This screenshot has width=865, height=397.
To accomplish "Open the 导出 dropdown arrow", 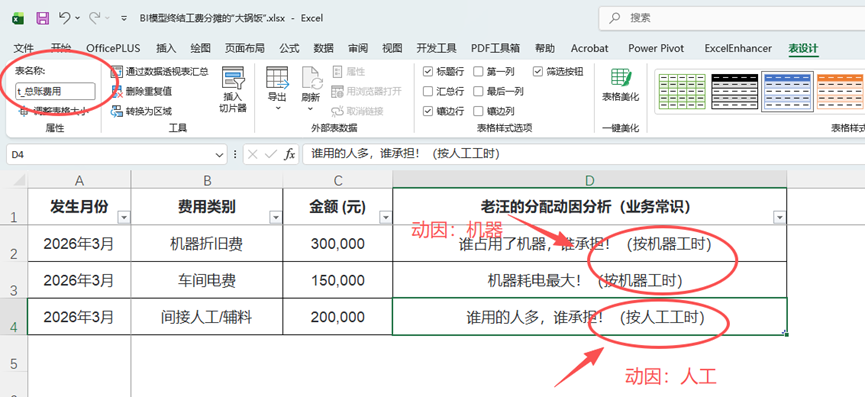I will (x=277, y=109).
